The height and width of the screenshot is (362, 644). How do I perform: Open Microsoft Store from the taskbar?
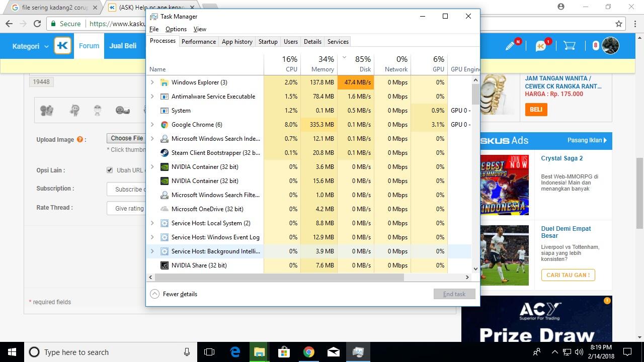pos(284,352)
